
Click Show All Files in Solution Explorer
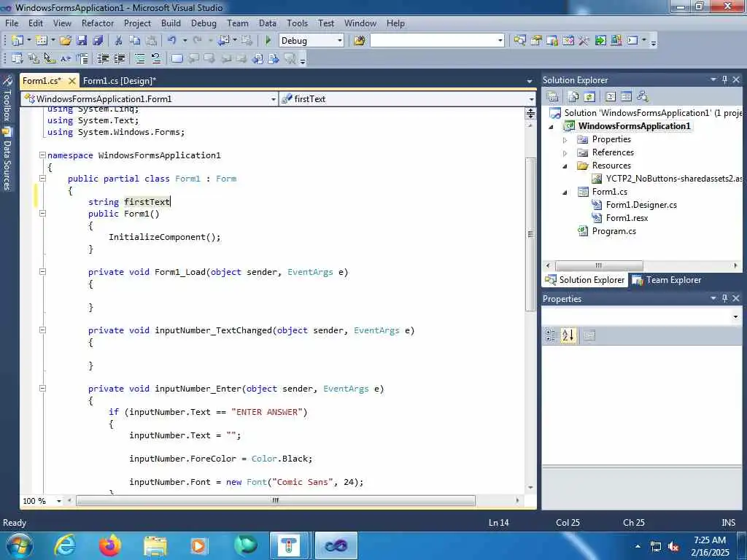click(573, 97)
